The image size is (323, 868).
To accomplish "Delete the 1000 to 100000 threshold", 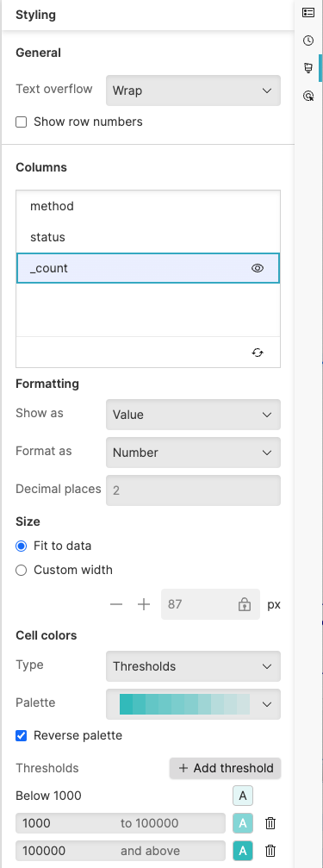I will [270, 823].
